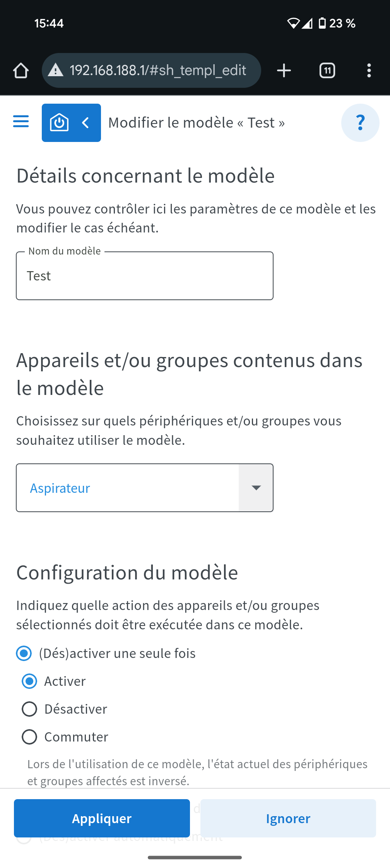Open a new browser tab
The width and height of the screenshot is (390, 868).
pos(284,71)
